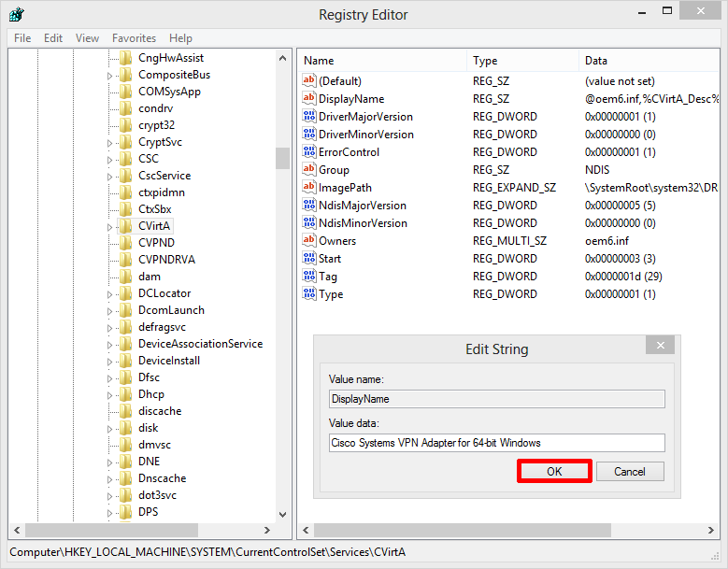The image size is (728, 569).
Task: Click the ErrorControl DWORD icon
Action: (308, 151)
